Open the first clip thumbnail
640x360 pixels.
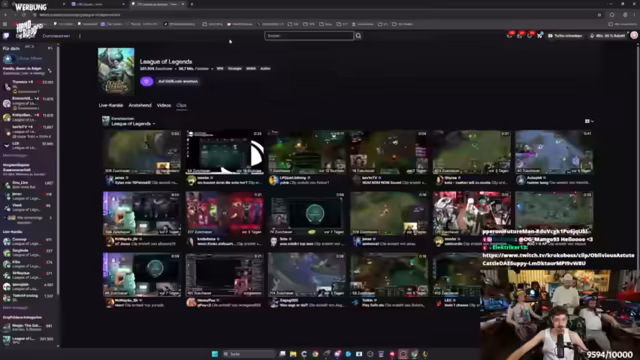(x=142, y=152)
